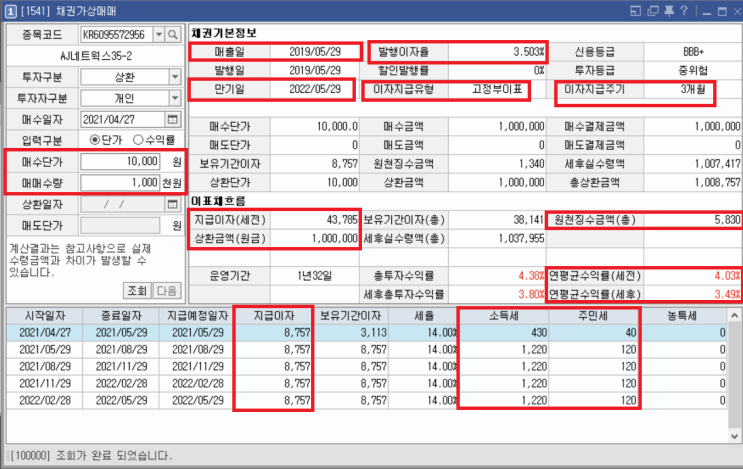Click the 조회 button
Image resolution: width=743 pixels, height=469 pixels.
pyautogui.click(x=137, y=290)
